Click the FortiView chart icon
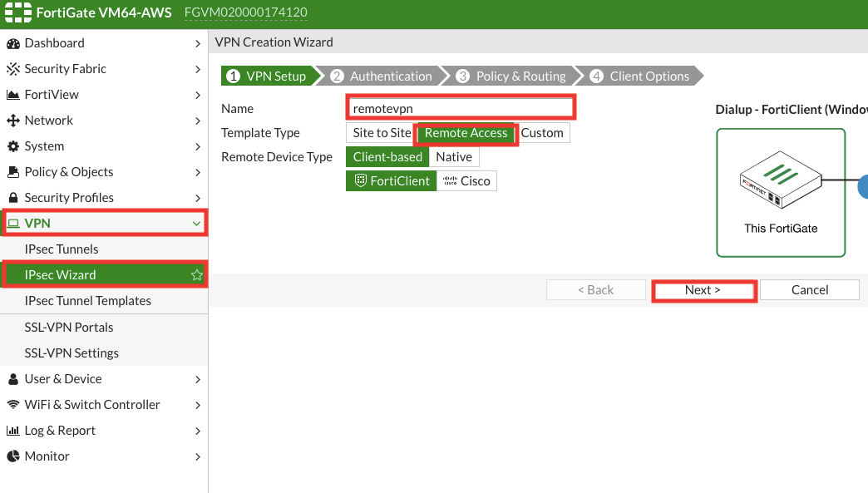Screen dimensions: 868x493 pyautogui.click(x=12, y=95)
